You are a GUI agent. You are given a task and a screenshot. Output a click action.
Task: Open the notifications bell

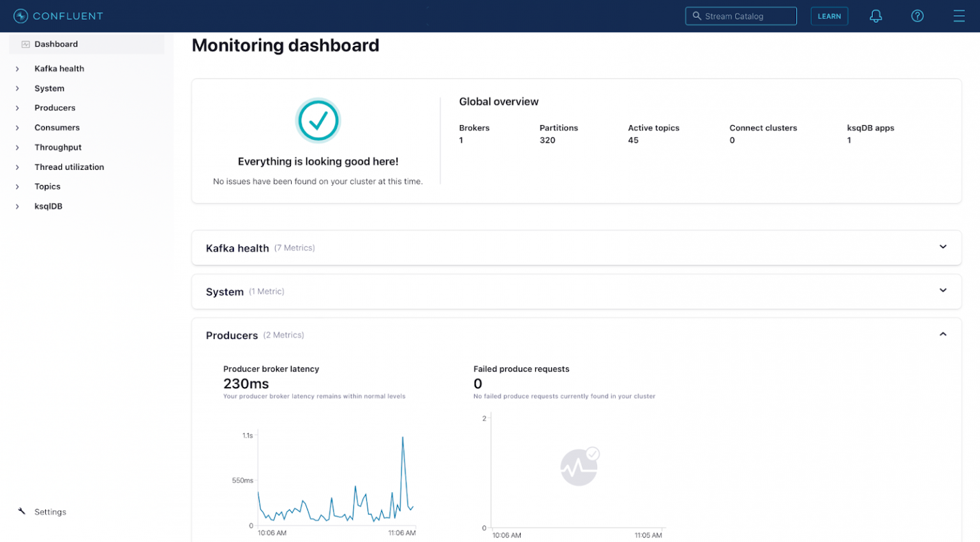point(875,16)
